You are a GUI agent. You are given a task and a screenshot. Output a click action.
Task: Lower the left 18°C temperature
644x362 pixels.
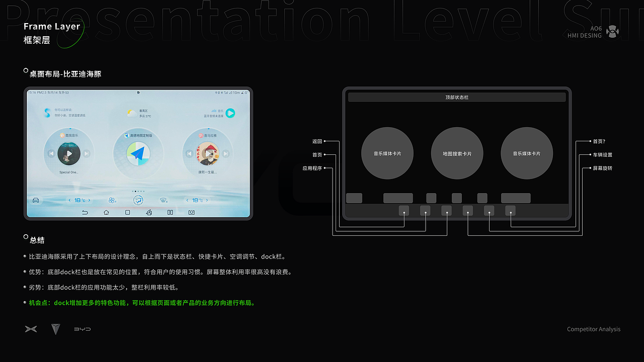[70, 200]
